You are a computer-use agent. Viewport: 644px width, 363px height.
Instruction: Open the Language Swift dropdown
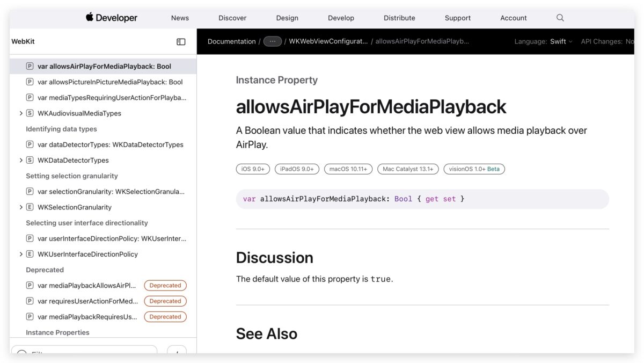543,41
